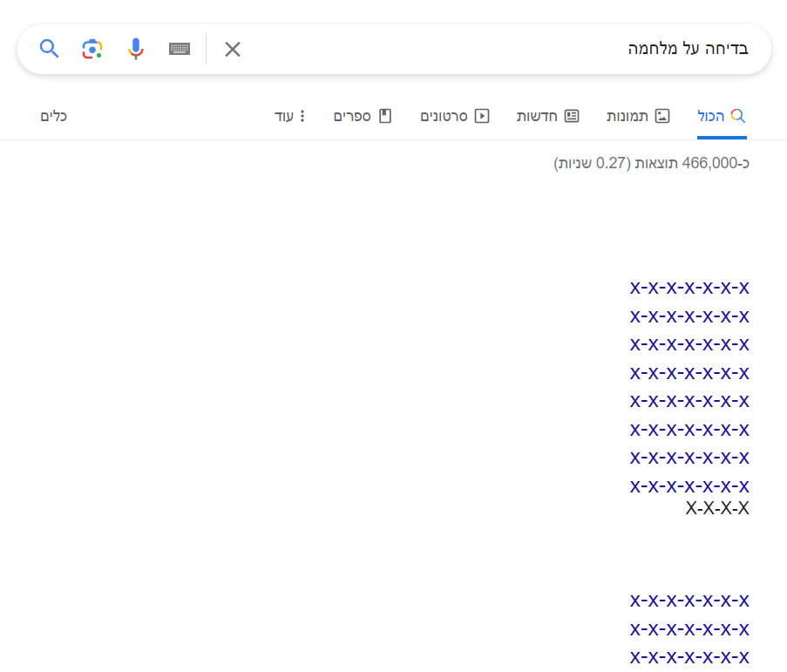This screenshot has height=672, width=787.
Task: Open the first search result link
Action: [x=689, y=288]
